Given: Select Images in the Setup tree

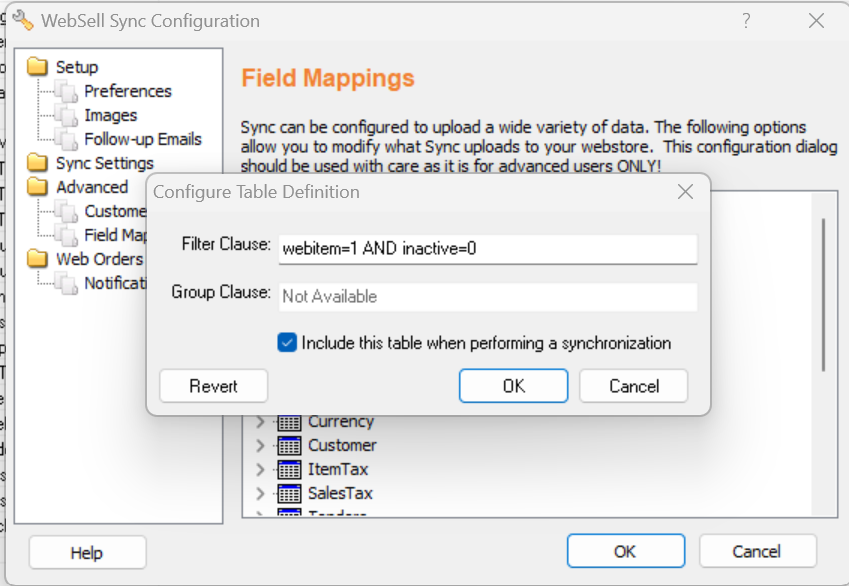Looking at the screenshot, I should click(110, 115).
